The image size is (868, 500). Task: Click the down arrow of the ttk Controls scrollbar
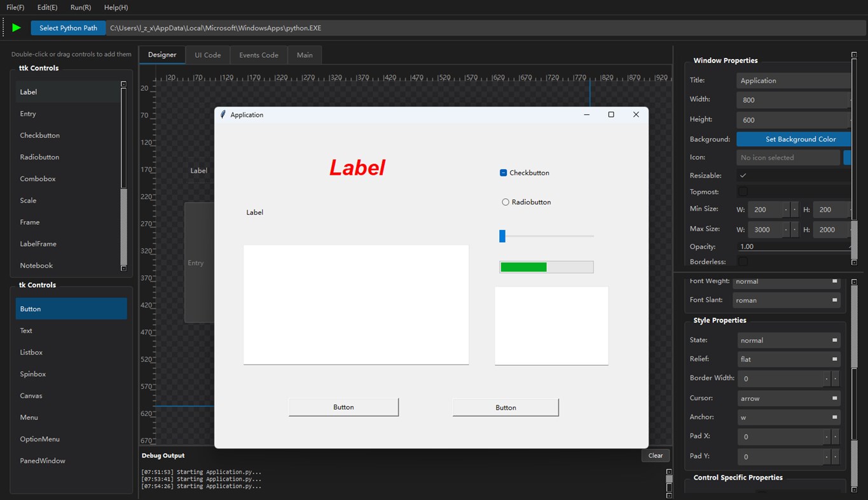[x=123, y=268]
